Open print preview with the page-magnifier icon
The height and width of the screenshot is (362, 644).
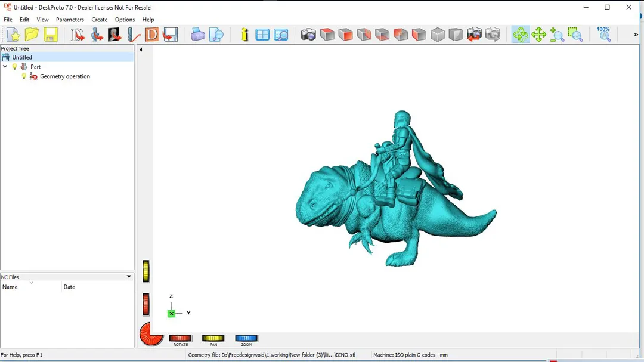point(216,35)
